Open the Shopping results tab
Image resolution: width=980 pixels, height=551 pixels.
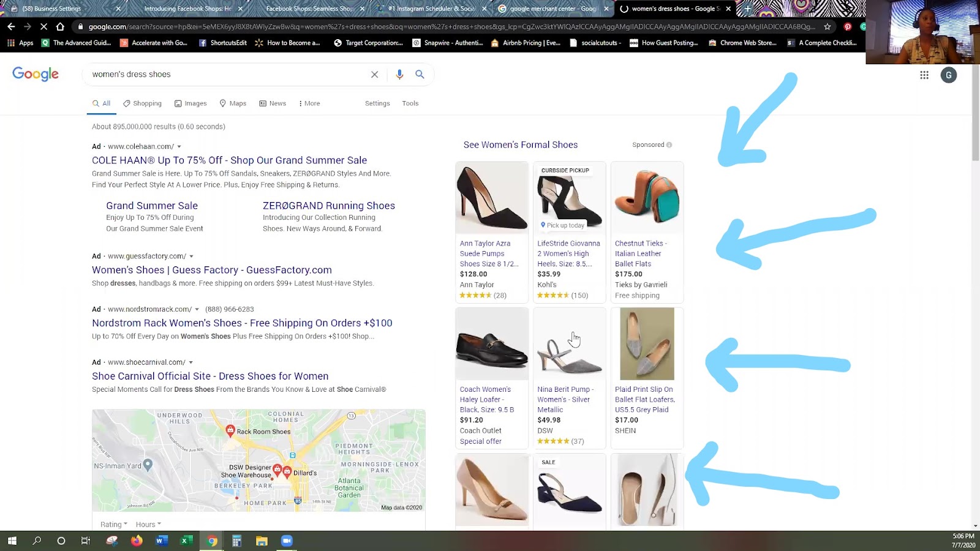[x=143, y=103]
